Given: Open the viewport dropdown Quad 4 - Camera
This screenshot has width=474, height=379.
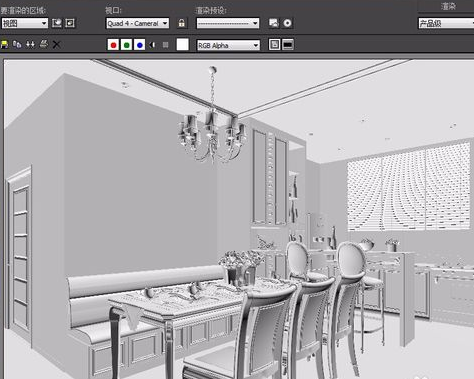Looking at the screenshot, I should click(138, 23).
